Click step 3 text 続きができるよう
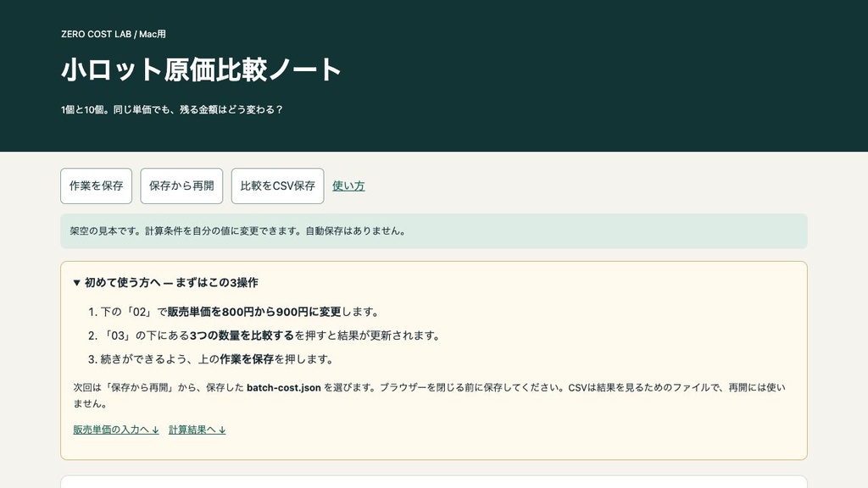The height and width of the screenshot is (488, 868). (143, 359)
